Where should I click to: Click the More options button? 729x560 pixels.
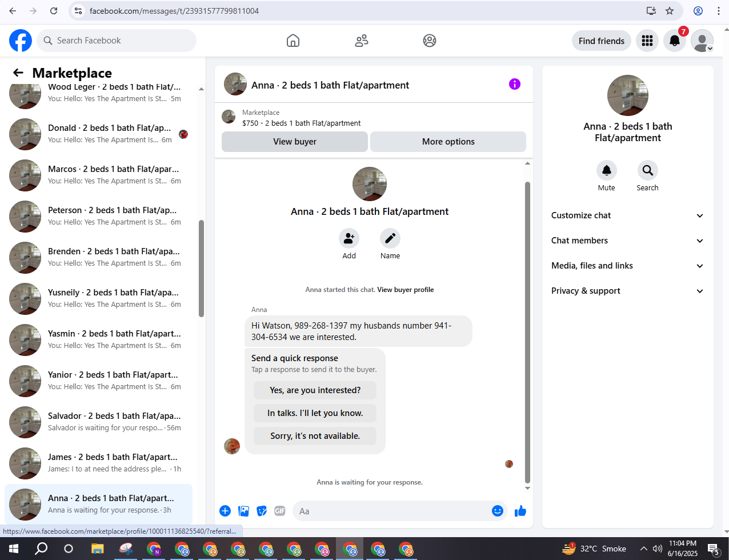click(448, 142)
